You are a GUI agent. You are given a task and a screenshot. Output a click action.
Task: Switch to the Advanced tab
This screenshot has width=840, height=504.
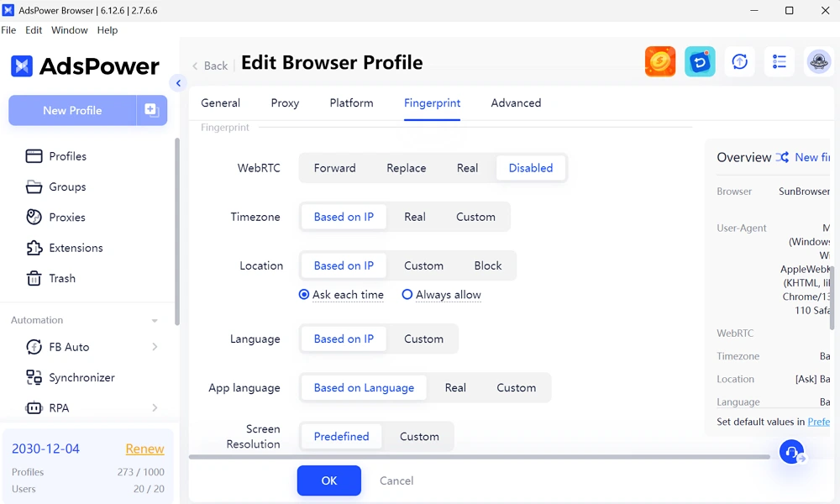tap(516, 102)
